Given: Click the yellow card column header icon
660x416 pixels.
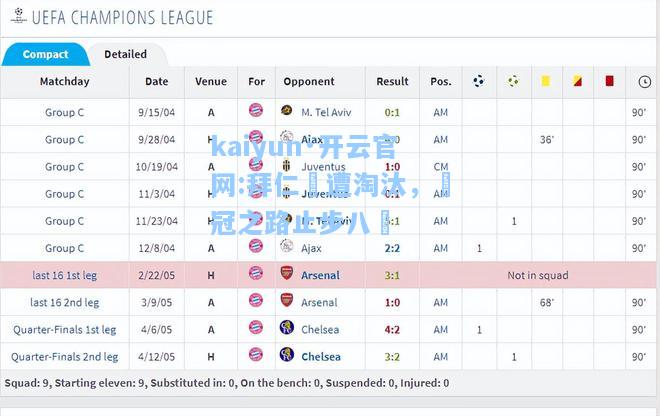Looking at the screenshot, I should point(546,81).
